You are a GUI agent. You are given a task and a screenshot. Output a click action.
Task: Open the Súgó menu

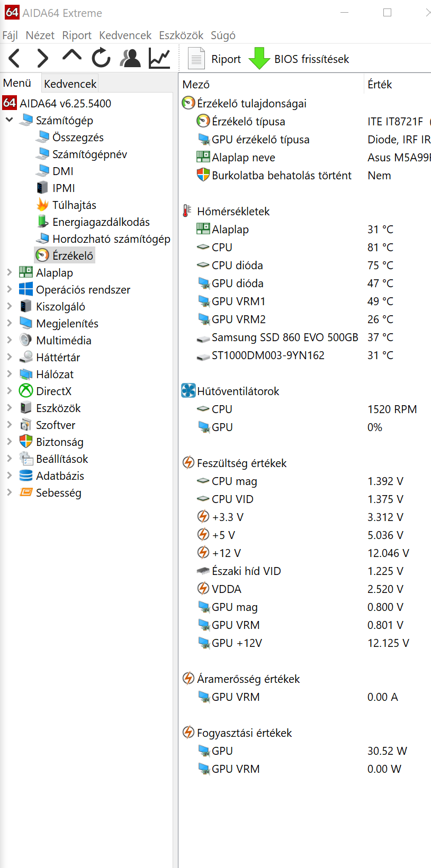tap(223, 35)
